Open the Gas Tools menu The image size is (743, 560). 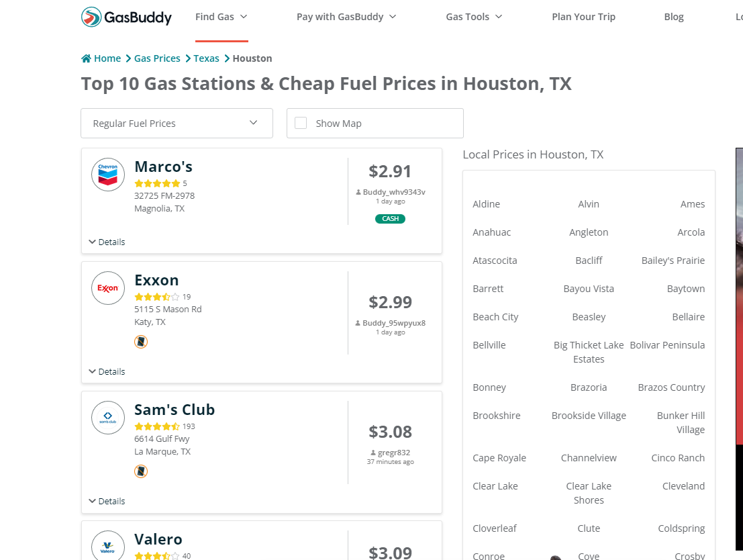coord(474,17)
